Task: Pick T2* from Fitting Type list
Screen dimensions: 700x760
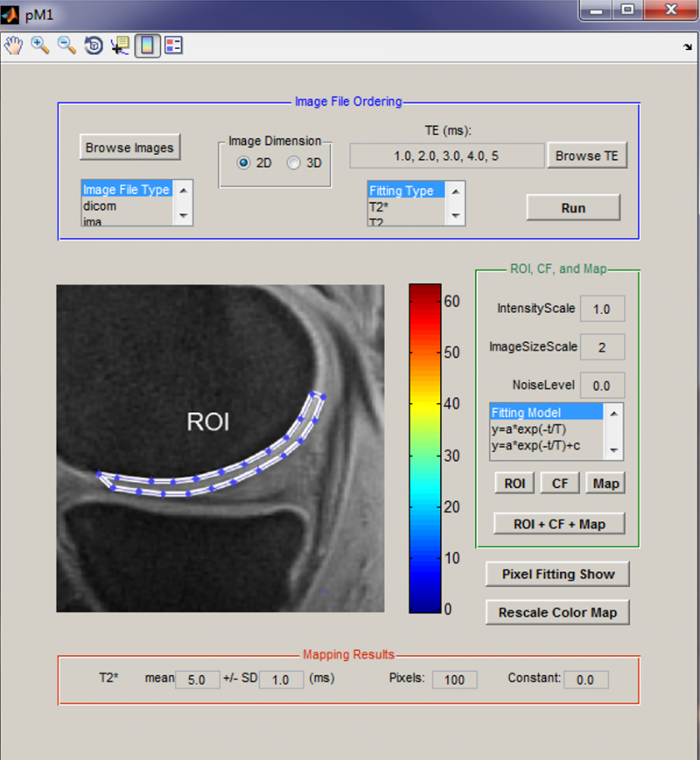Action: [378, 207]
